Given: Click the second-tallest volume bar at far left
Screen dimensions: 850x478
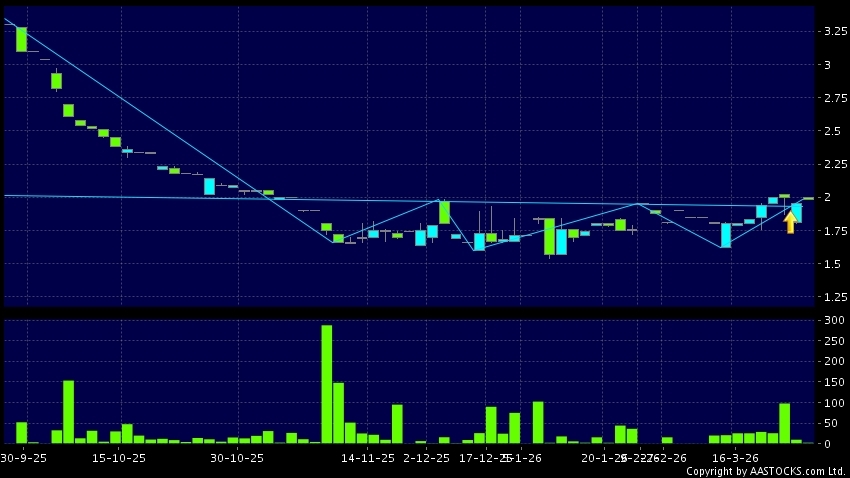Looking at the screenshot, I should tap(68, 411).
